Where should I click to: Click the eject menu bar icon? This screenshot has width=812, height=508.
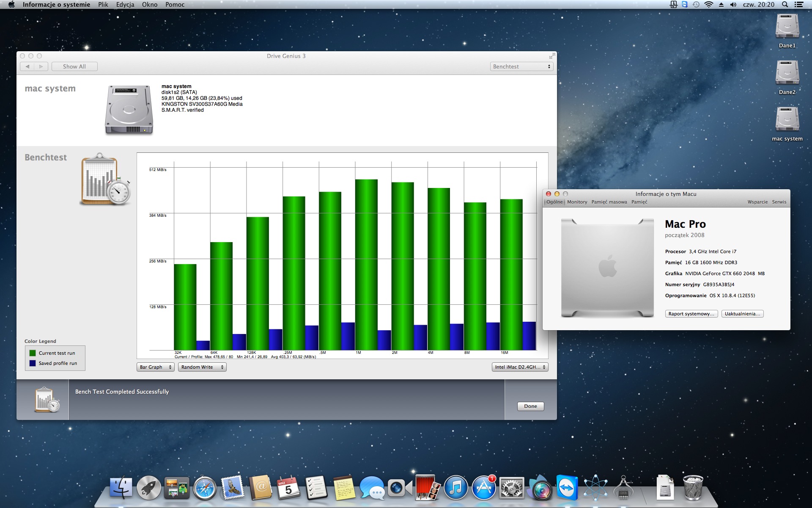click(721, 5)
